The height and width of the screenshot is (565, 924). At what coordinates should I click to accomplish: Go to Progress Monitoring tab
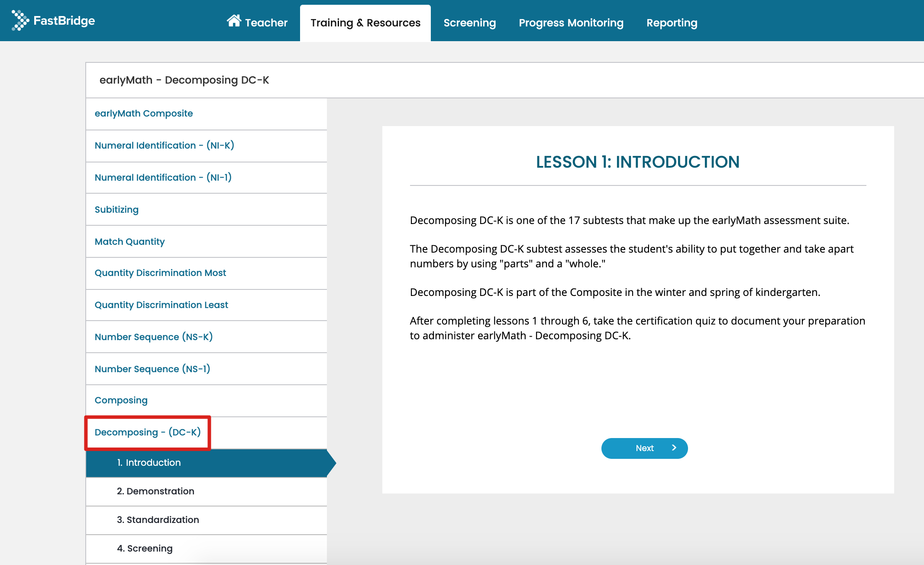(x=571, y=23)
